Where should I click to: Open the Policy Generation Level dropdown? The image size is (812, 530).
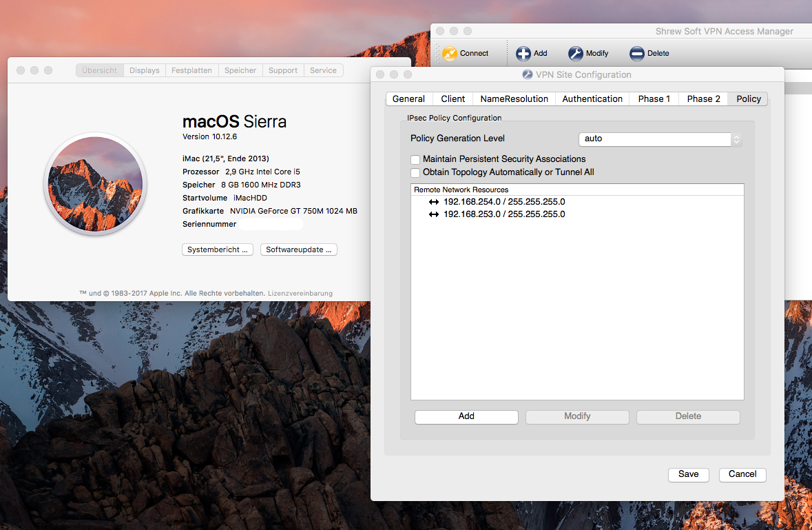point(660,139)
